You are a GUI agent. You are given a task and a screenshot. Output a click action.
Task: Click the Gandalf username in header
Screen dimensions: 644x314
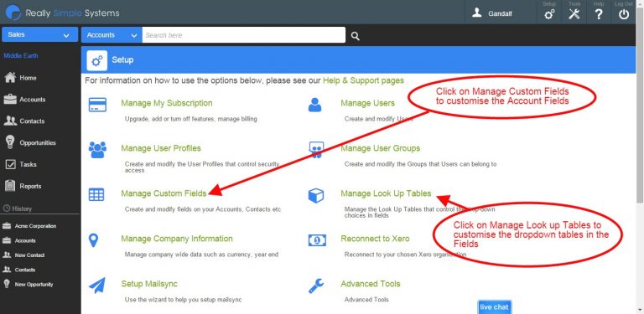pos(501,13)
